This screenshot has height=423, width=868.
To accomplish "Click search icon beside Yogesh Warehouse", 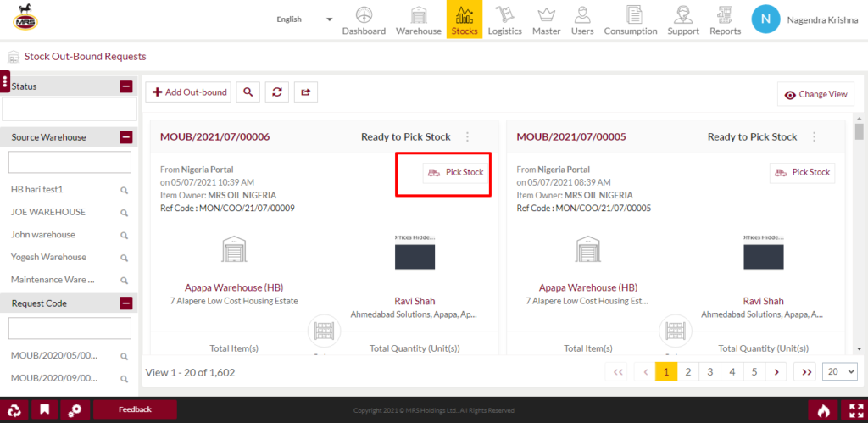I will point(125,258).
